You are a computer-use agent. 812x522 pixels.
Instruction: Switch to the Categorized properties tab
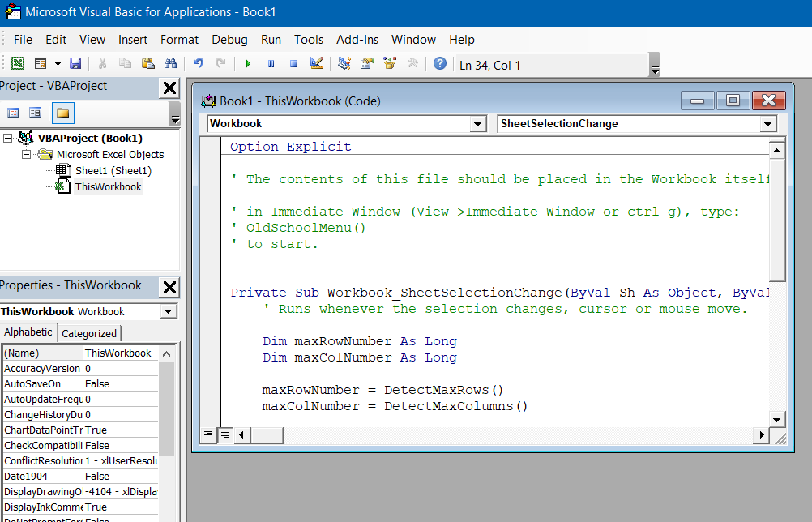point(88,333)
